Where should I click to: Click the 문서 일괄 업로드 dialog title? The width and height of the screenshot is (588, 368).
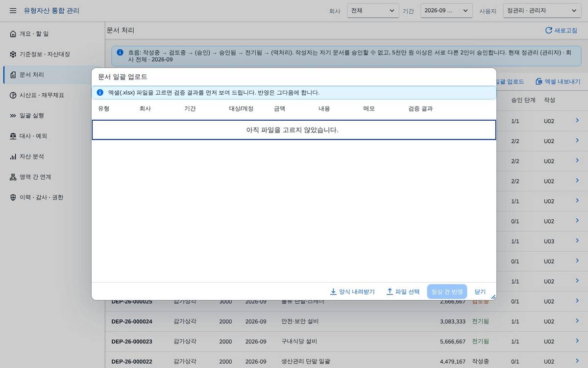[x=122, y=77]
